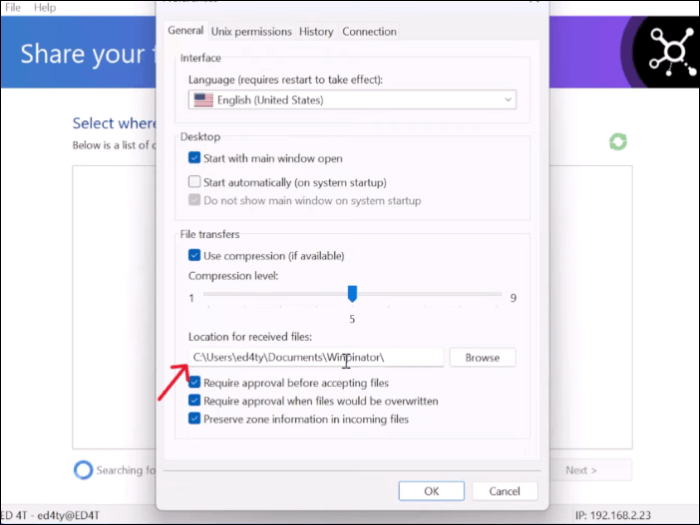Click the IP: 192.168.2.23 status text
This screenshot has height=525, width=700.
(612, 515)
